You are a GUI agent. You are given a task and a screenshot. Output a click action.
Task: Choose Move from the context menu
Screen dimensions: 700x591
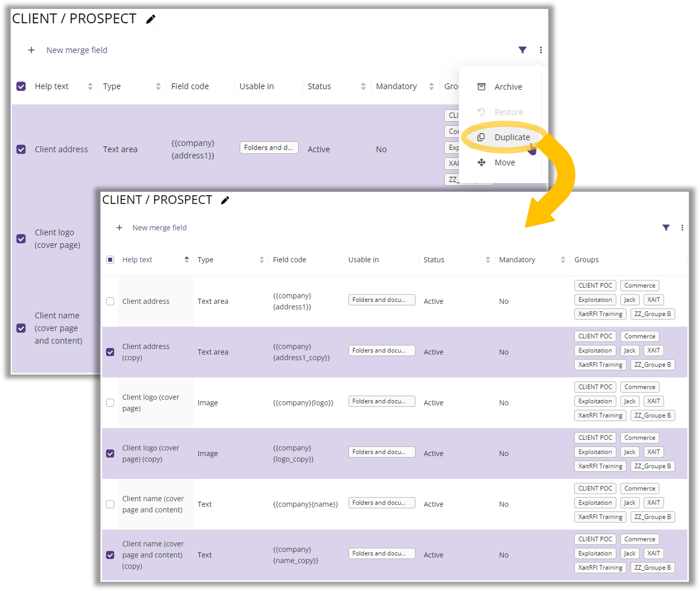504,163
